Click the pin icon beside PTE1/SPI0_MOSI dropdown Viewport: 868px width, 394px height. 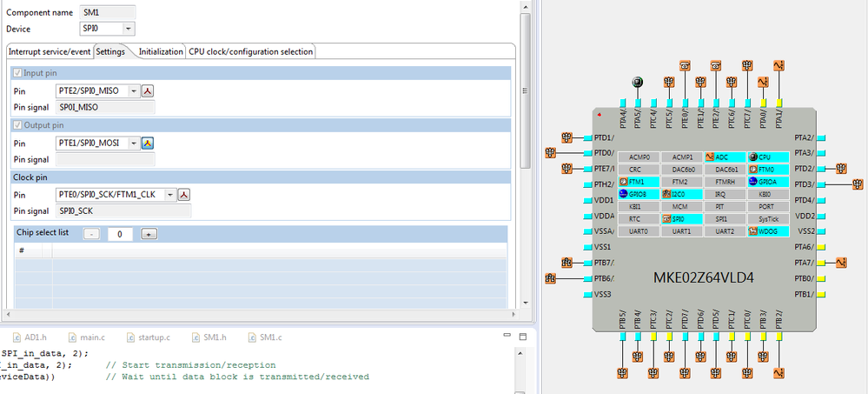147,144
